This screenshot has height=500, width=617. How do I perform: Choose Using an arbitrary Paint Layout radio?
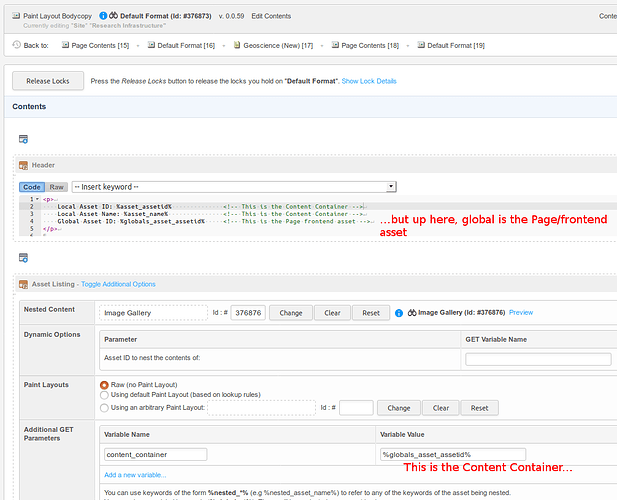click(104, 408)
